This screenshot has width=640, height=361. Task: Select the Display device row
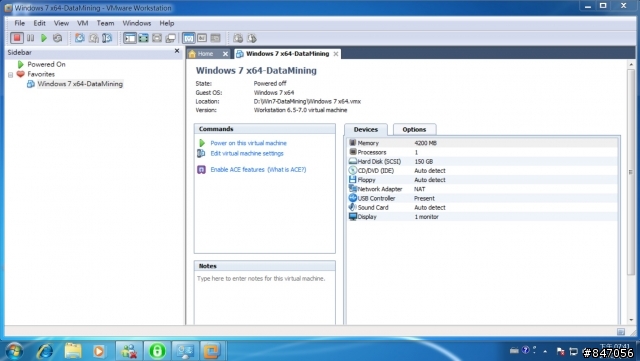pos(482,216)
